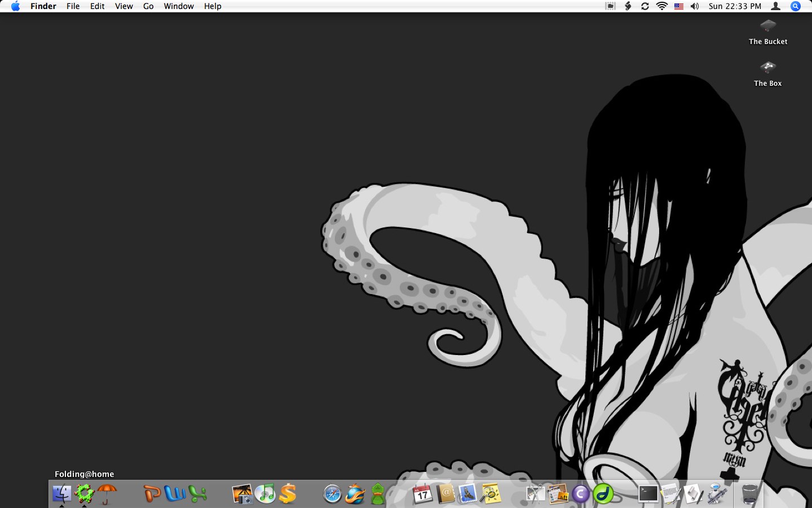Launch the gold dollar sign app
The image size is (812, 508).
coord(288,494)
